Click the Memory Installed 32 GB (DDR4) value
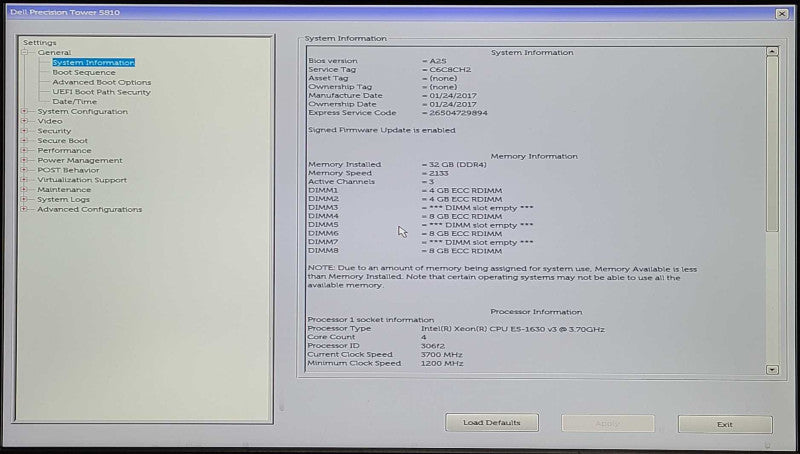Screen dimensions: 800x454 (x=458, y=164)
